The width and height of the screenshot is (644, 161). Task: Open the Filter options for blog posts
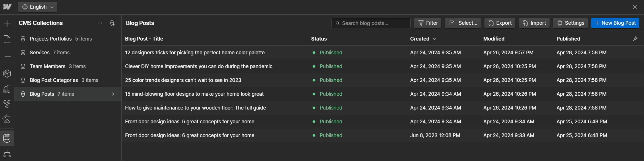click(x=428, y=23)
